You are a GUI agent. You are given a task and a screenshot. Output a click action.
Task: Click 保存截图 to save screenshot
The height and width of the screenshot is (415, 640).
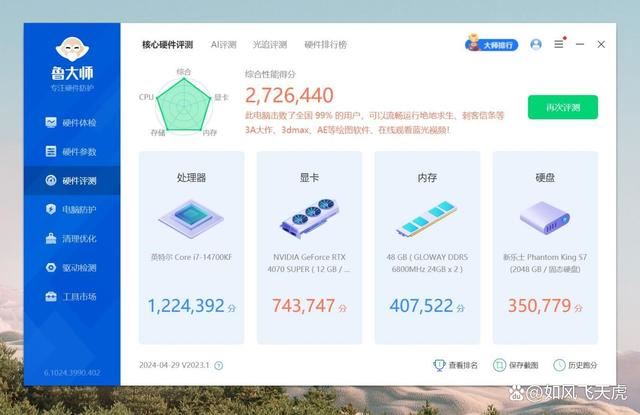[x=516, y=365]
